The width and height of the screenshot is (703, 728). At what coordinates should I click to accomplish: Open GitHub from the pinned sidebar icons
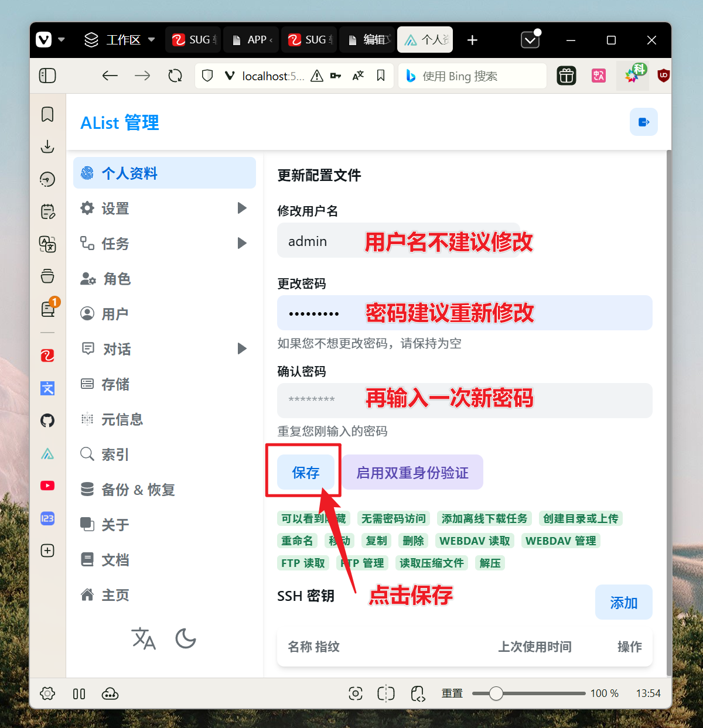point(47,420)
